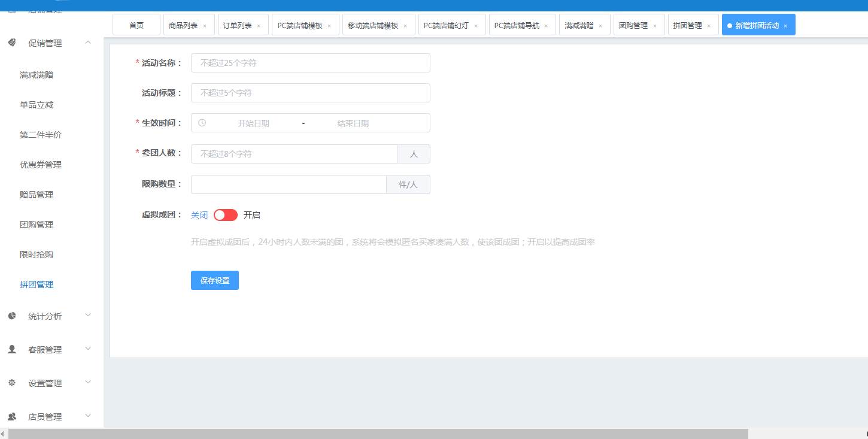Collapse the 促销管理 menu chevron

click(88, 42)
